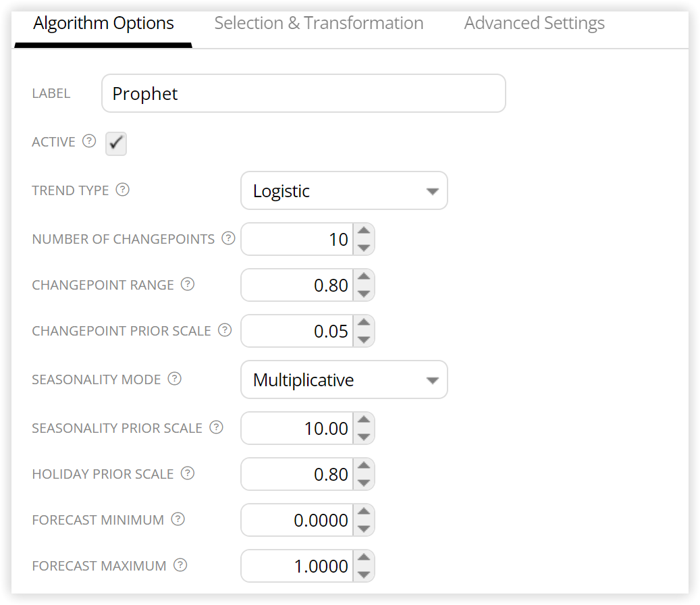The width and height of the screenshot is (700, 605).
Task: Show help for Changepoint Range
Action: point(188,284)
